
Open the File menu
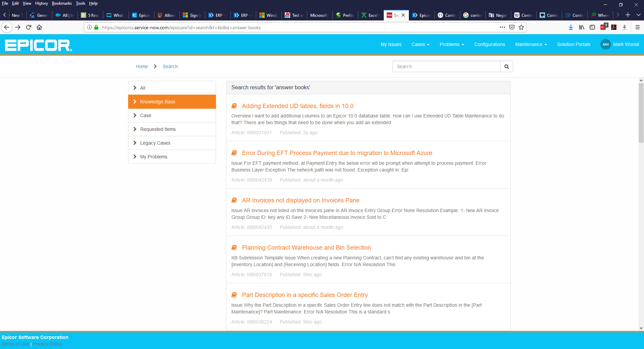[5, 3]
